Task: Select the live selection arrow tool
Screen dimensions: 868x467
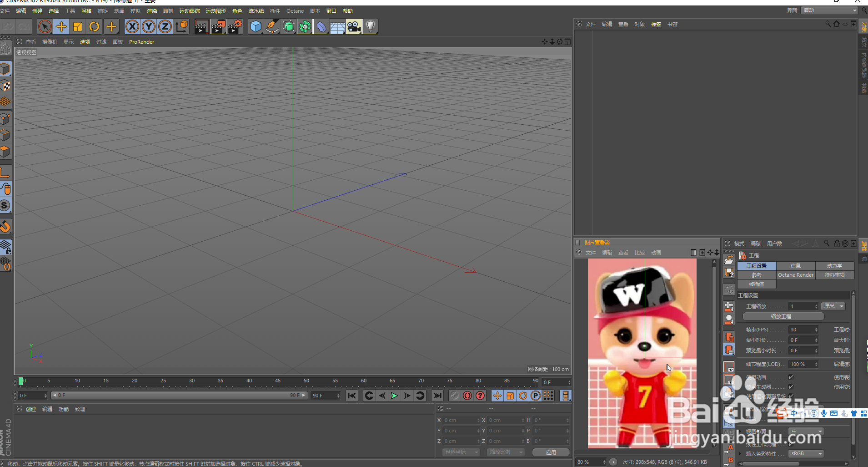Action: (45, 27)
